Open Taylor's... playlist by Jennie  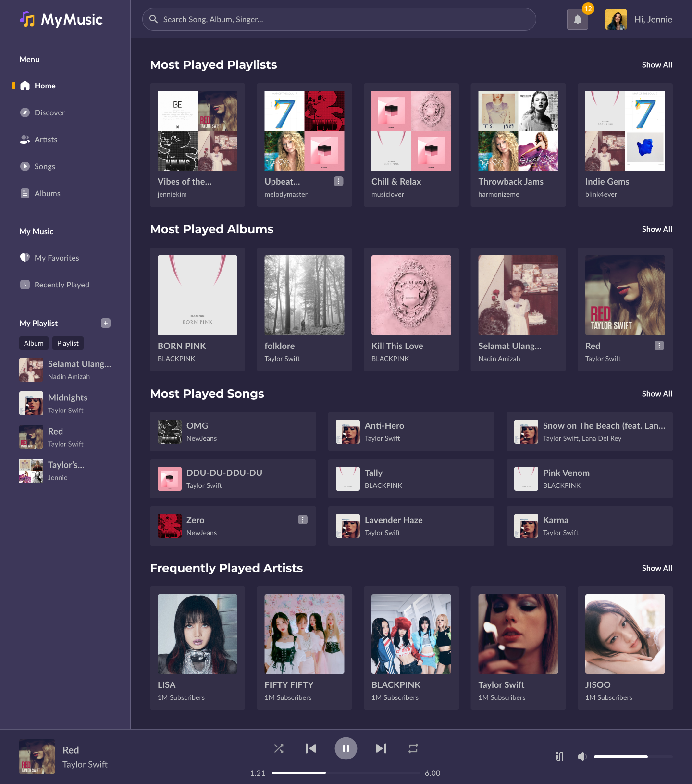65,471
